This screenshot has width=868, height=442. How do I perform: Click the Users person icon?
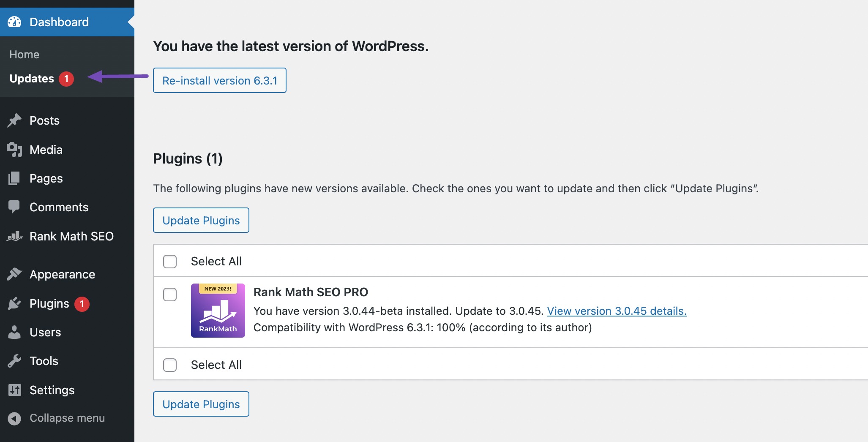tap(14, 332)
